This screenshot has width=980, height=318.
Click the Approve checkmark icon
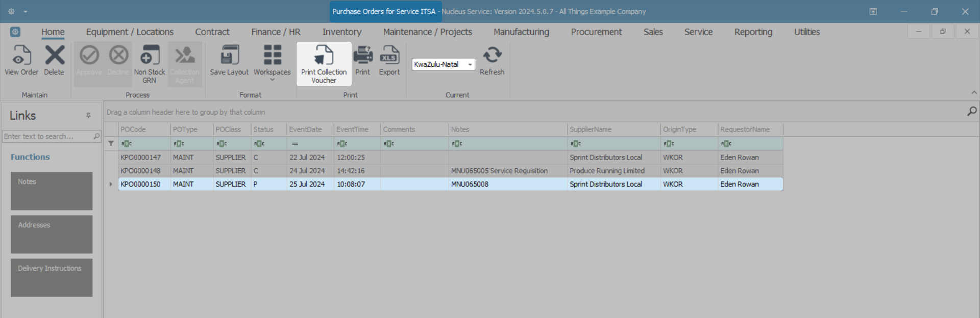pyautogui.click(x=89, y=55)
